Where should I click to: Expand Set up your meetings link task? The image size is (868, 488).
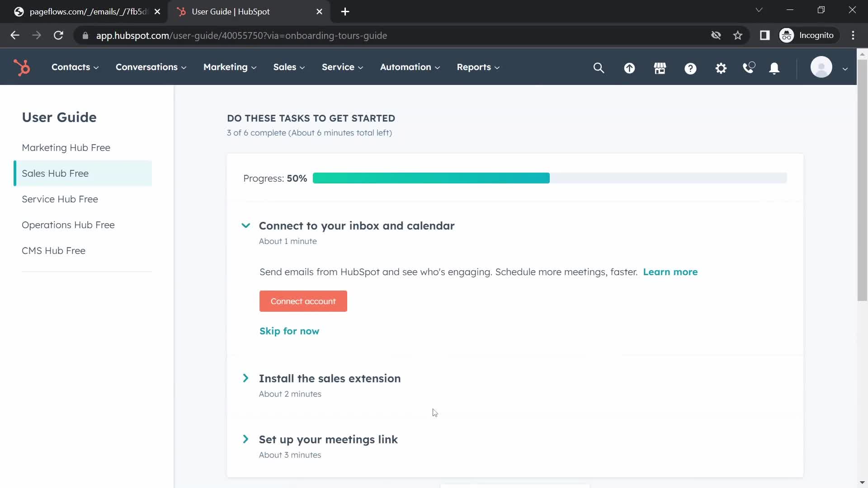tap(245, 439)
